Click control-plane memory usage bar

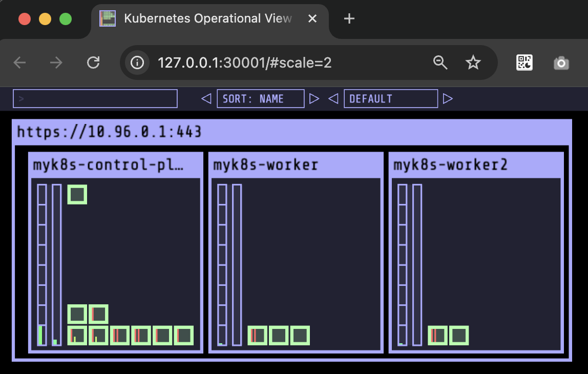[57, 265]
